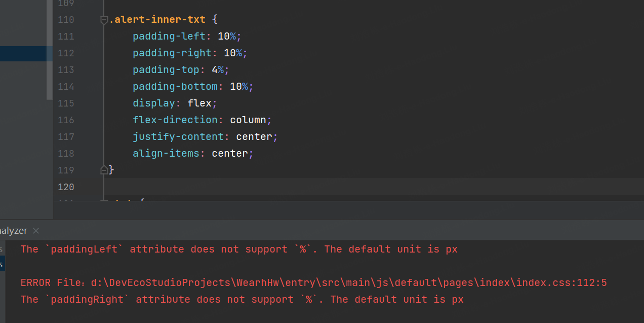Screen dimensions: 644x323
Task: Click the flex value of display
Action: click(x=199, y=103)
